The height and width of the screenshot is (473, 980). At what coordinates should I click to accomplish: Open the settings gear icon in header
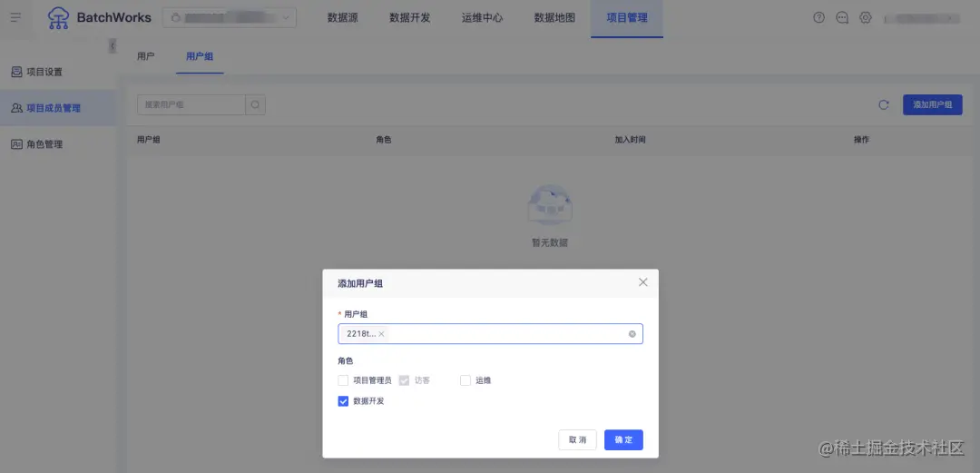pyautogui.click(x=865, y=17)
